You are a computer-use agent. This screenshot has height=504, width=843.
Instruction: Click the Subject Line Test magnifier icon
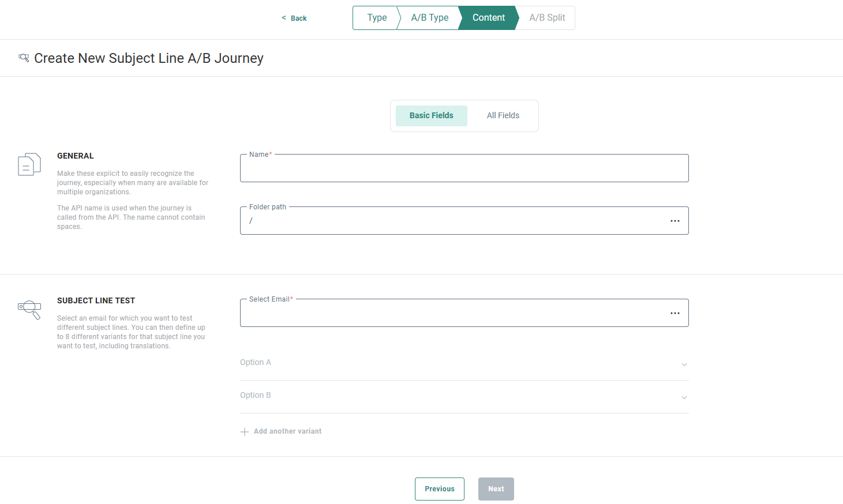(x=29, y=309)
